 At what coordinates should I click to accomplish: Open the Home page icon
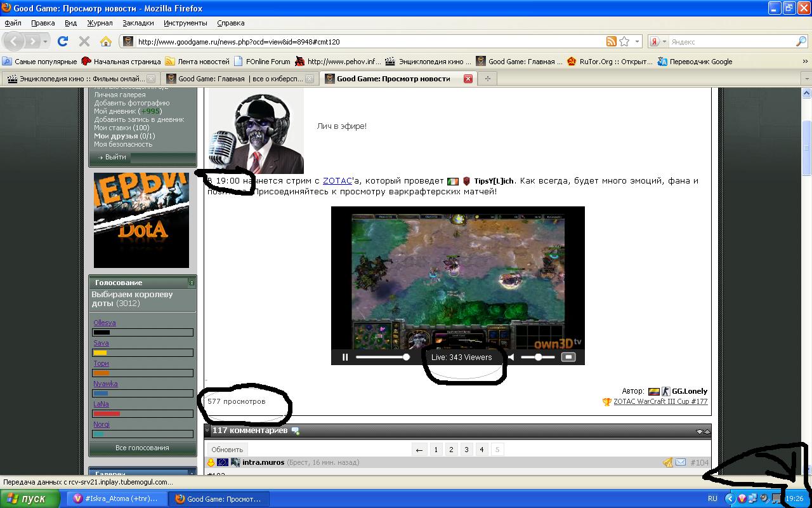coord(106,41)
